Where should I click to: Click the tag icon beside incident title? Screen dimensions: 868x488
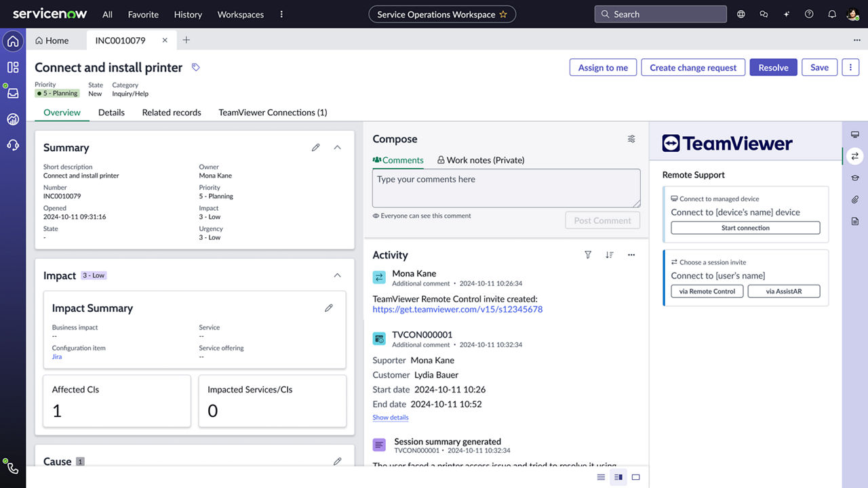(196, 67)
